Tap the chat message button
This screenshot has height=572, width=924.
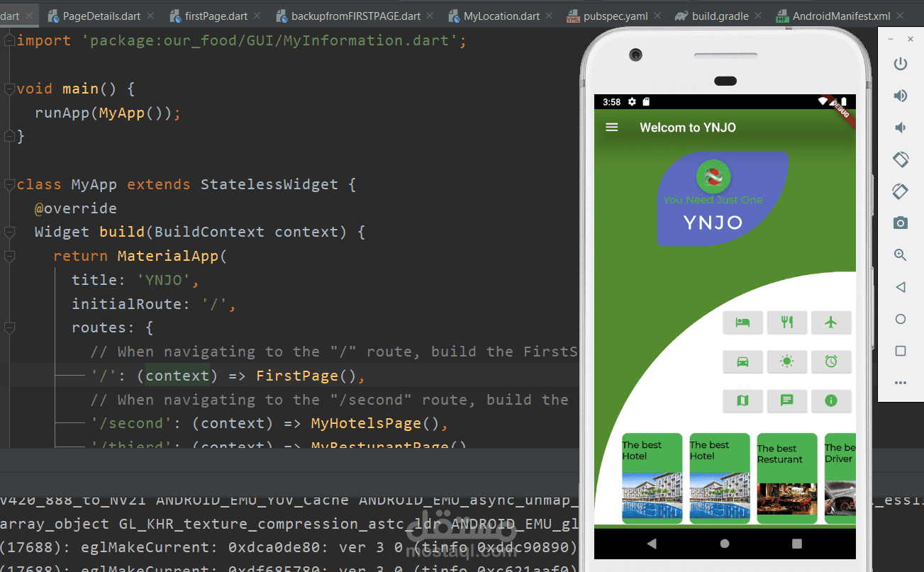[x=786, y=400]
